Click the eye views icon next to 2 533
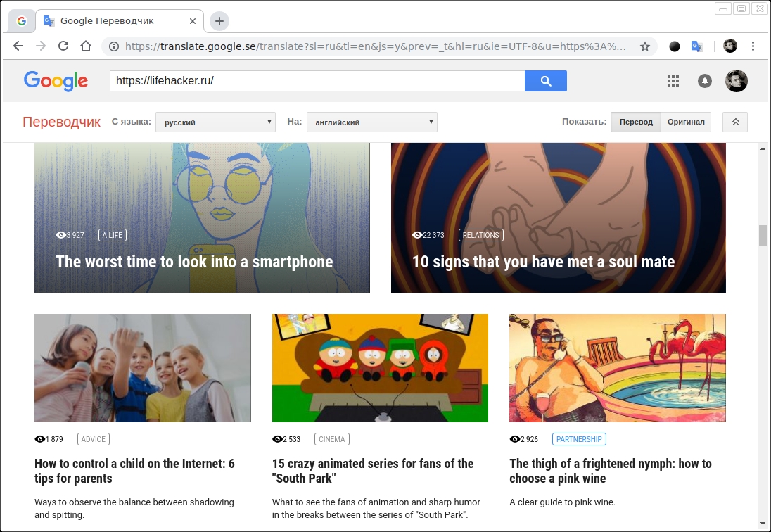 click(x=277, y=439)
